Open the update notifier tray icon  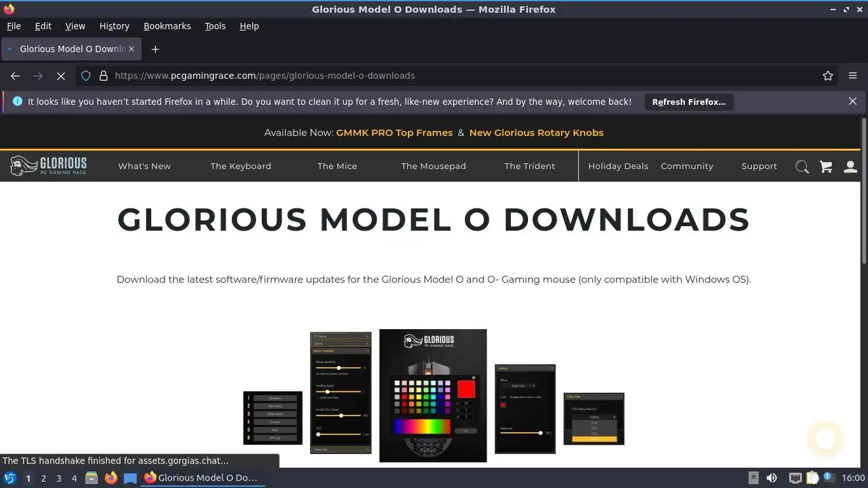[x=828, y=477]
